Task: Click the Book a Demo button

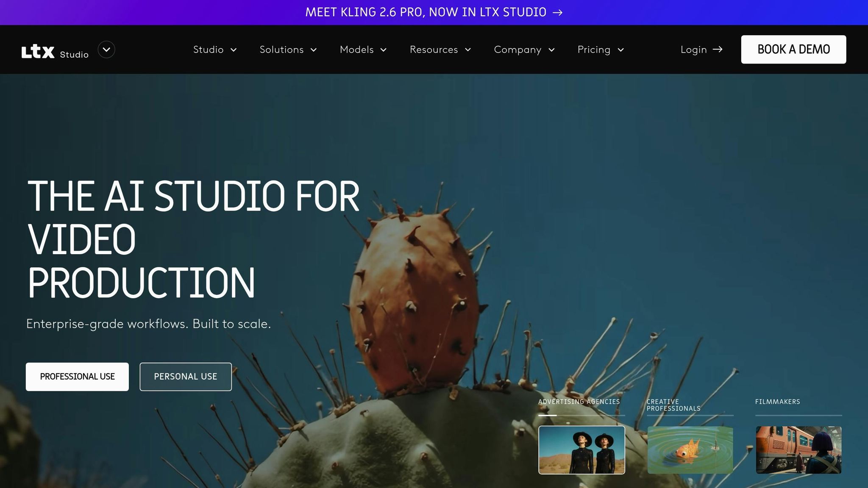Action: click(x=793, y=49)
